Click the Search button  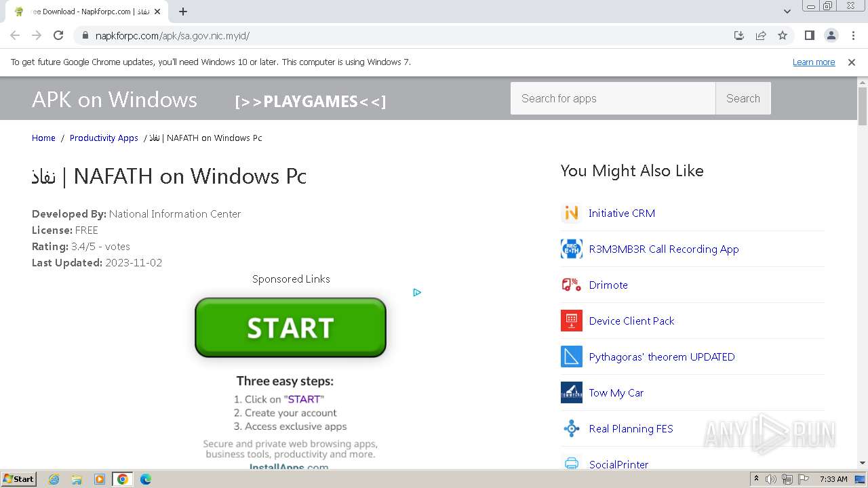coord(743,98)
